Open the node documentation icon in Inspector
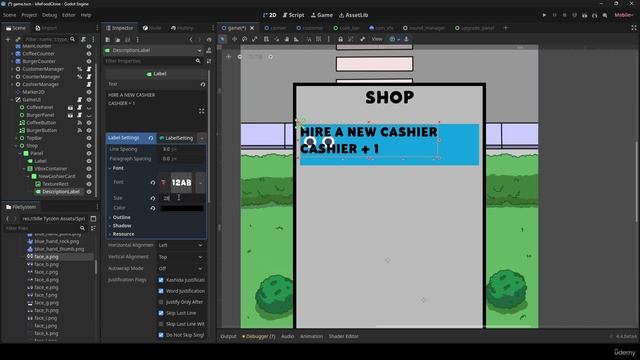 pos(209,50)
